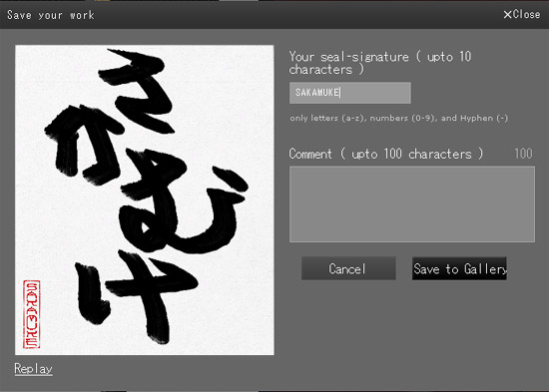Click the calligraphy artwork preview
Image resolution: width=549 pixels, height=392 pixels.
click(145, 199)
